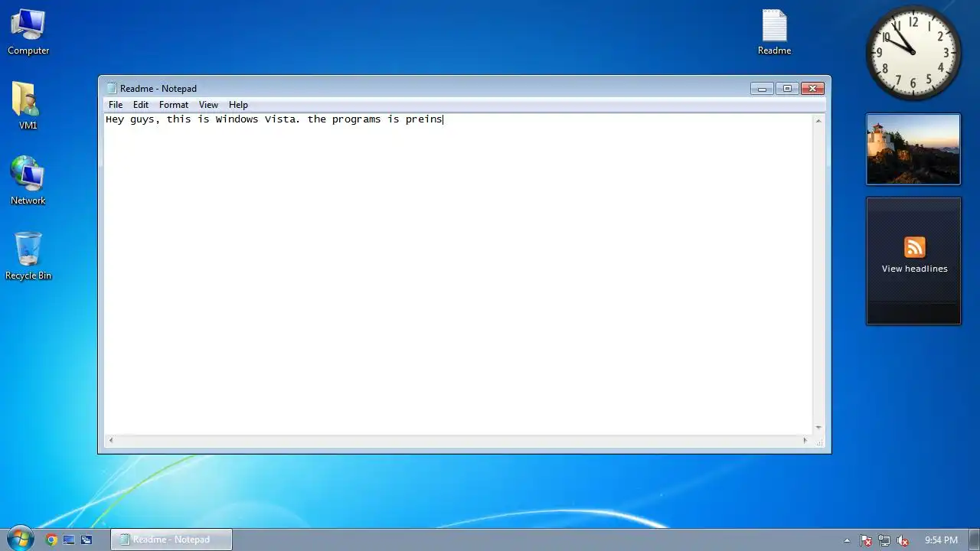The height and width of the screenshot is (551, 980).
Task: Place cursor in the Notepad text area
Action: point(458,275)
